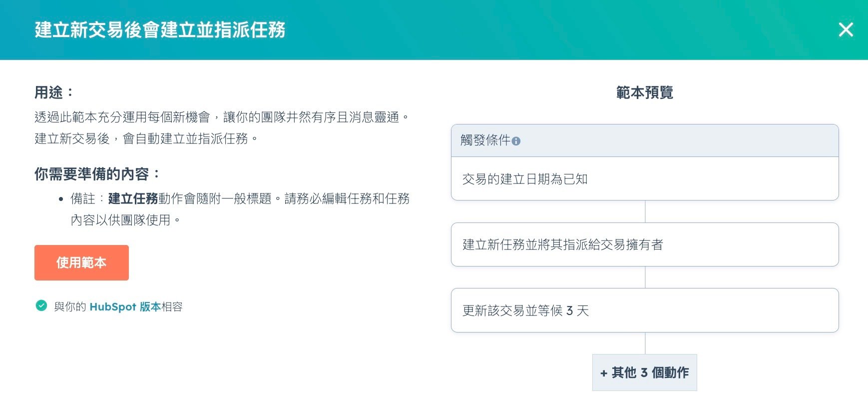The image size is (868, 405).
Task: Select the action card 建立新任務並將其指派給交易擁有者
Action: (644, 244)
